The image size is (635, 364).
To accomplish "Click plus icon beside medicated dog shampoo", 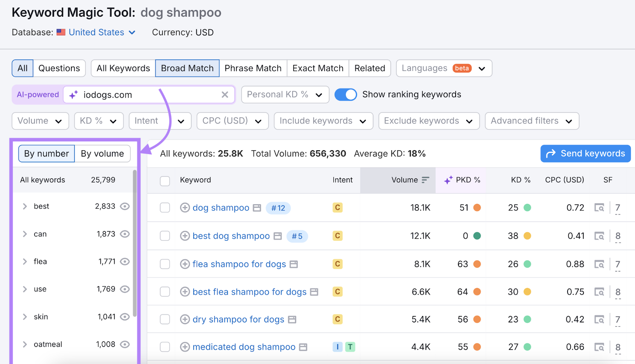I will click(x=185, y=347).
